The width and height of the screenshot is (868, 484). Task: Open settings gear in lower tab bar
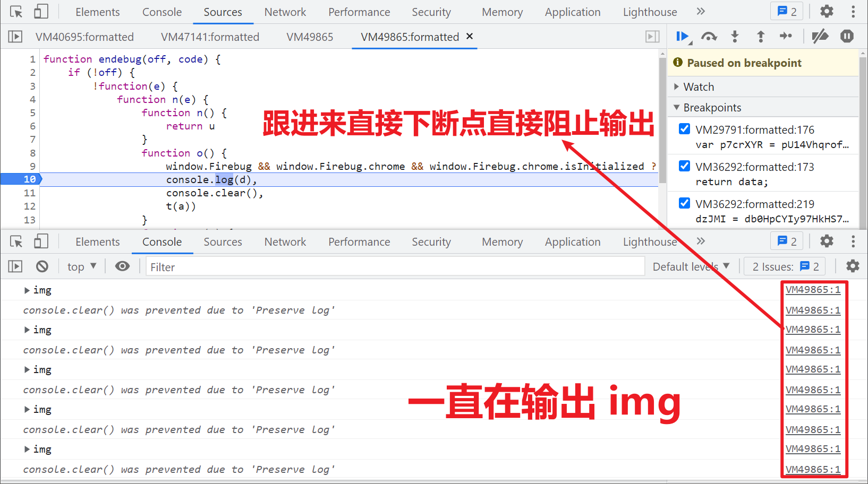(x=827, y=241)
